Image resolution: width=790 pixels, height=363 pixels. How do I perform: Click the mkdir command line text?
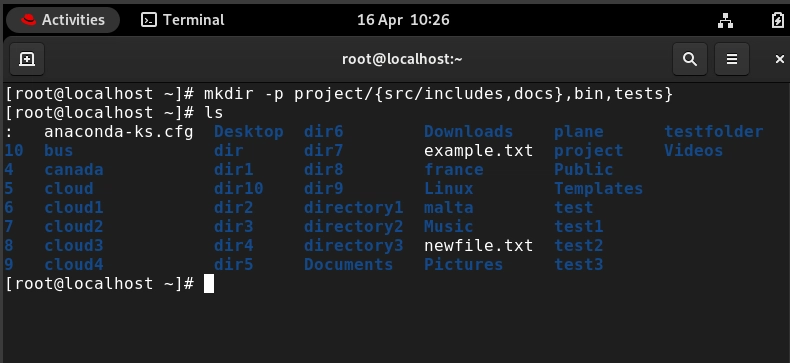438,94
